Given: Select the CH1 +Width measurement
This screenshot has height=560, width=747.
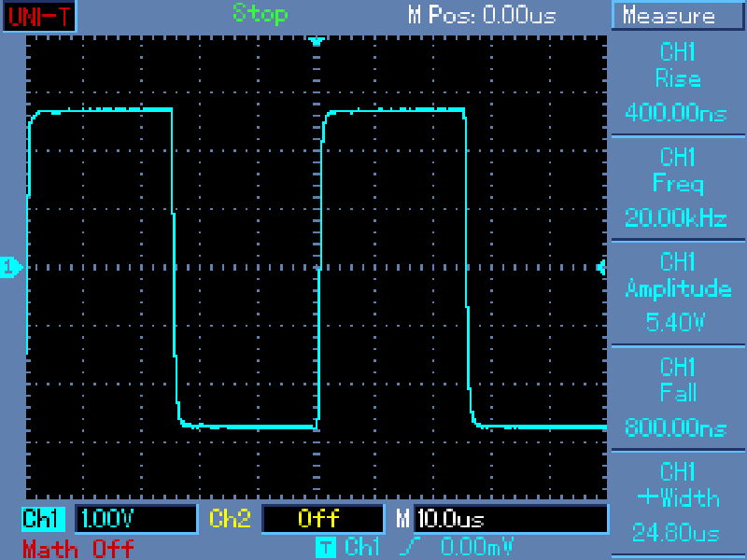Looking at the screenshot, I should coord(678,502).
